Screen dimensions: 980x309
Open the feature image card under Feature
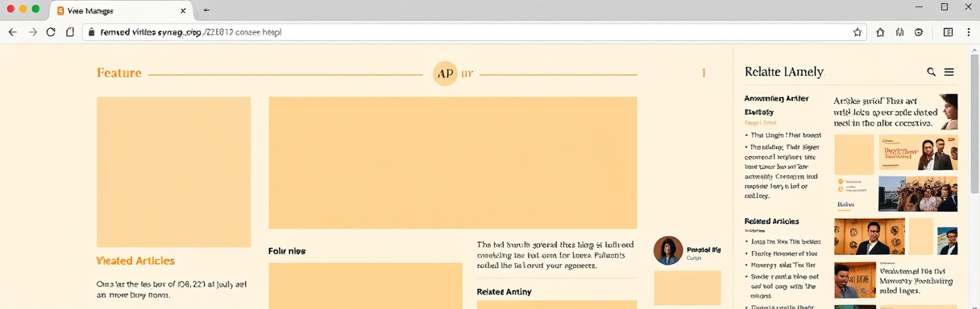(x=173, y=172)
